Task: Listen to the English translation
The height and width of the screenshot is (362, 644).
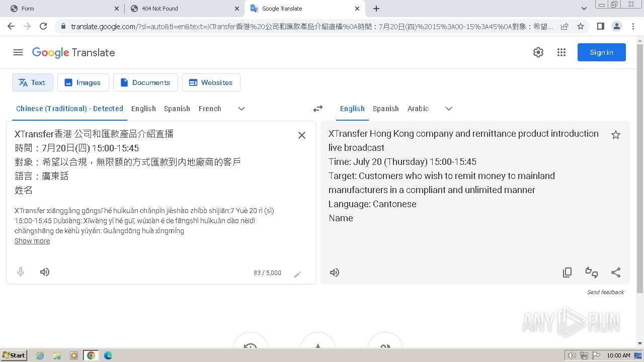Action: [335, 273]
